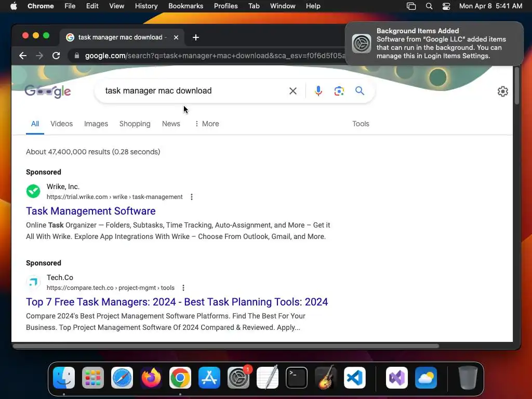Launch Safari from the Dock
This screenshot has height=399, width=532.
(122, 378)
